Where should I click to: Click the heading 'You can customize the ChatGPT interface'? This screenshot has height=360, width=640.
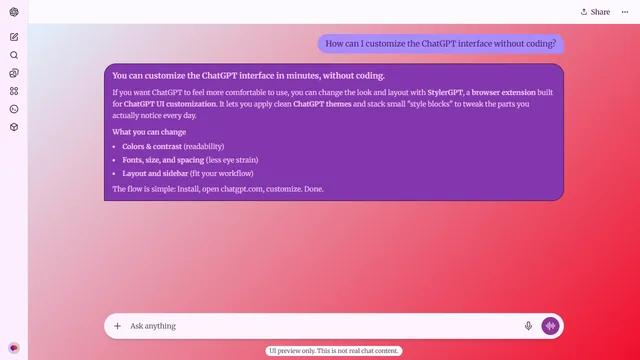pos(249,76)
